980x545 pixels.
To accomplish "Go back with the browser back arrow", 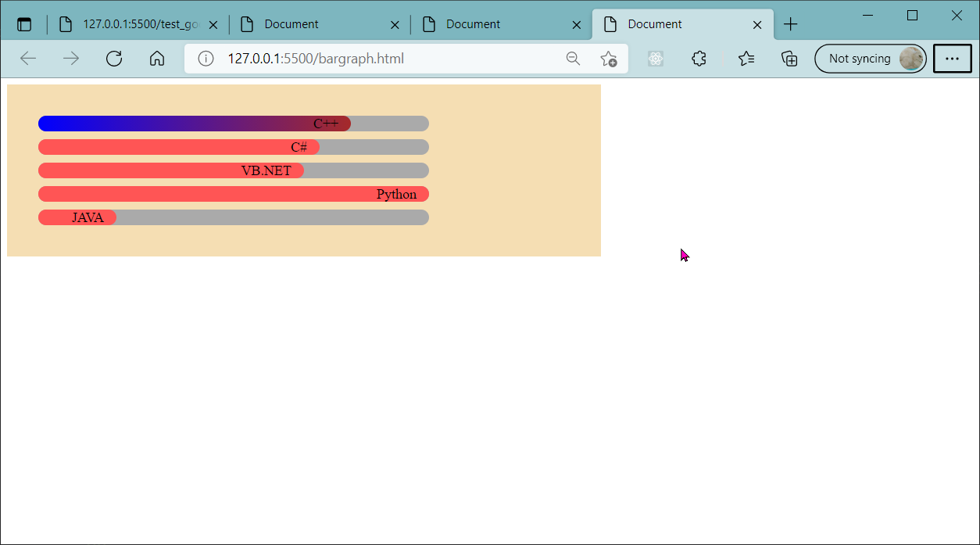I will pyautogui.click(x=28, y=59).
